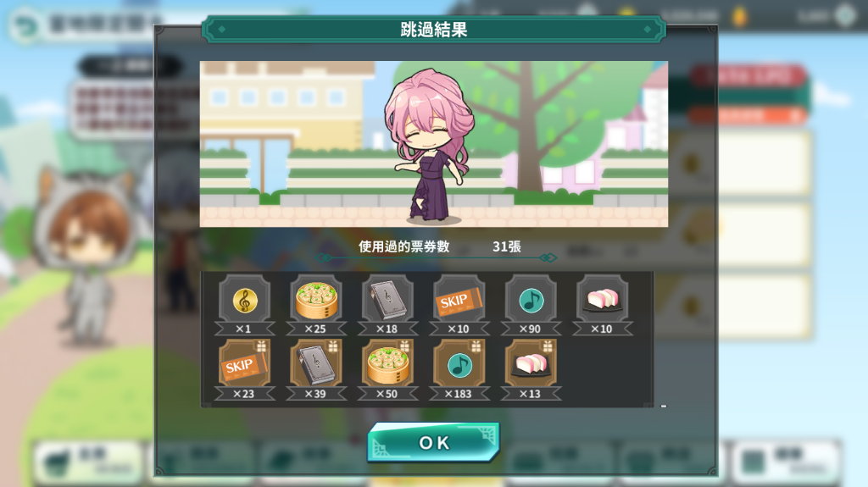This screenshot has width=868, height=487.
Task: Tap the pink-haired chibi character
Action: (430, 146)
